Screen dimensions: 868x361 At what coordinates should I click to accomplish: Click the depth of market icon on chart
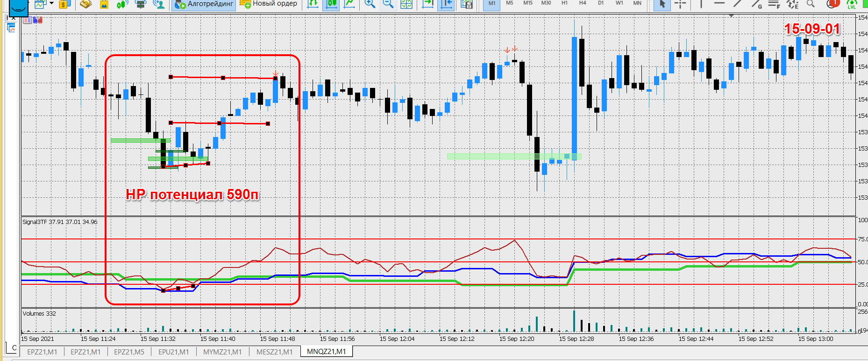click(37, 20)
